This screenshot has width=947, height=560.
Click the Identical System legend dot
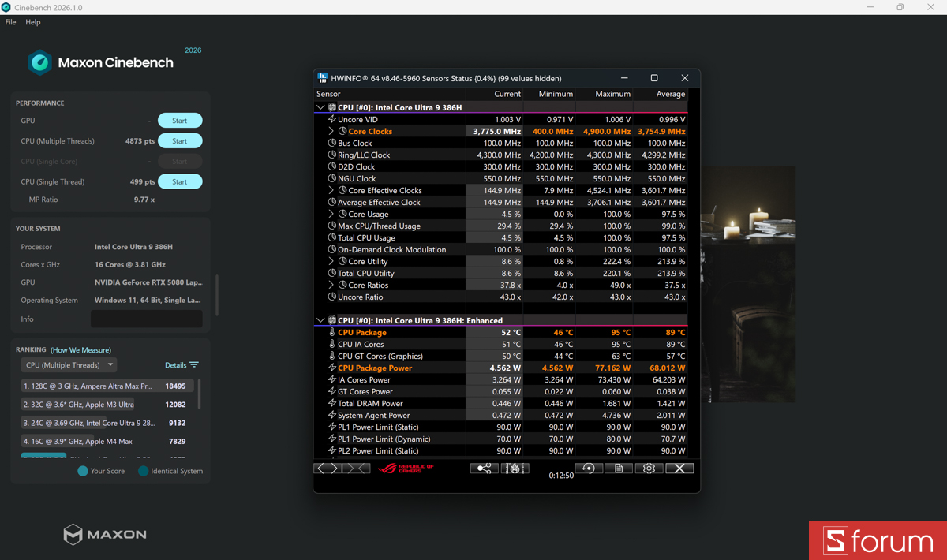[x=143, y=471]
